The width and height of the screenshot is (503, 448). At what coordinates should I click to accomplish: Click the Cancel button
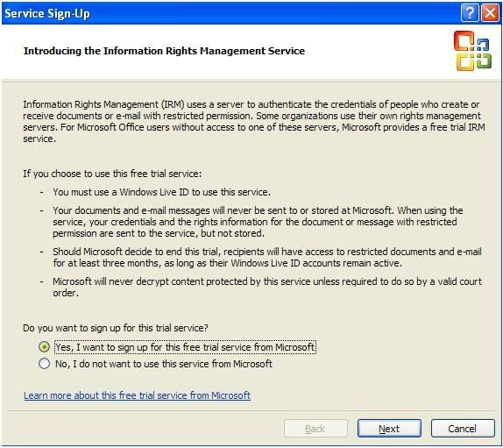[463, 429]
